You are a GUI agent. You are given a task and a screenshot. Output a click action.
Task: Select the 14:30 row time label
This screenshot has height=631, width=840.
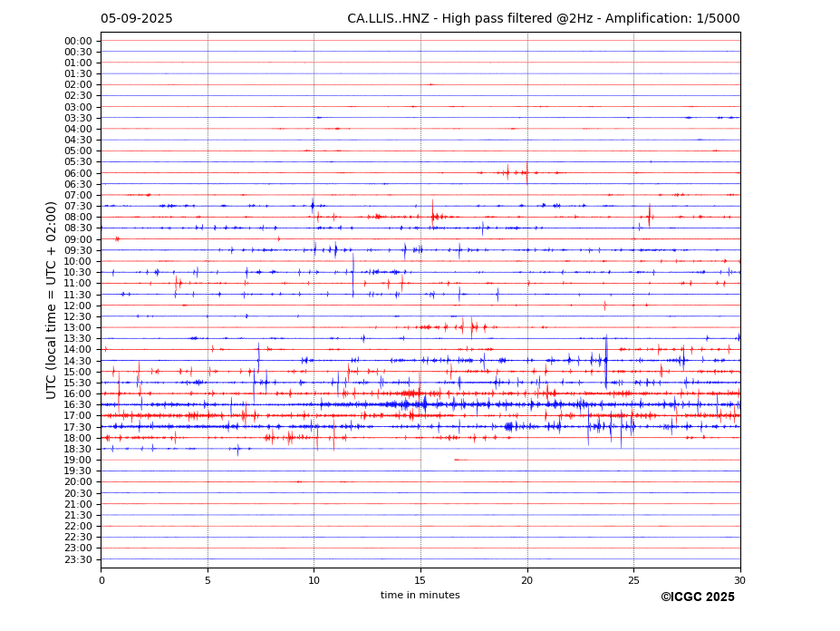78,362
